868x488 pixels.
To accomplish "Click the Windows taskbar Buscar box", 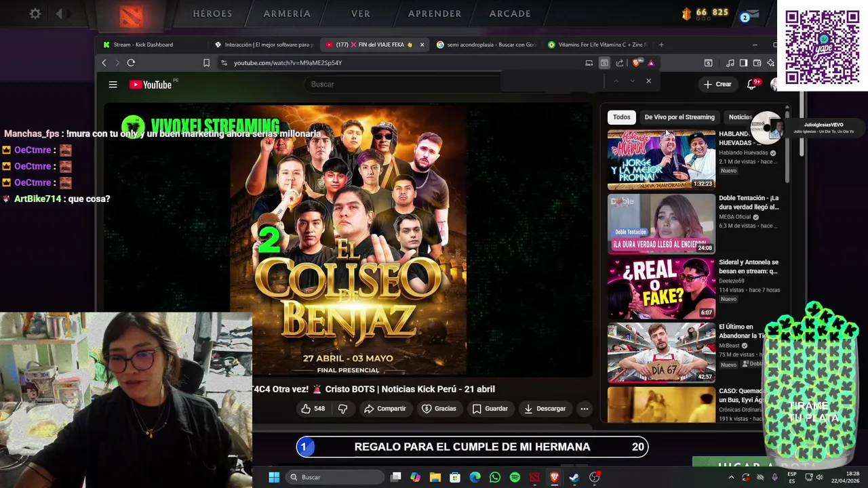I will pyautogui.click(x=334, y=477).
